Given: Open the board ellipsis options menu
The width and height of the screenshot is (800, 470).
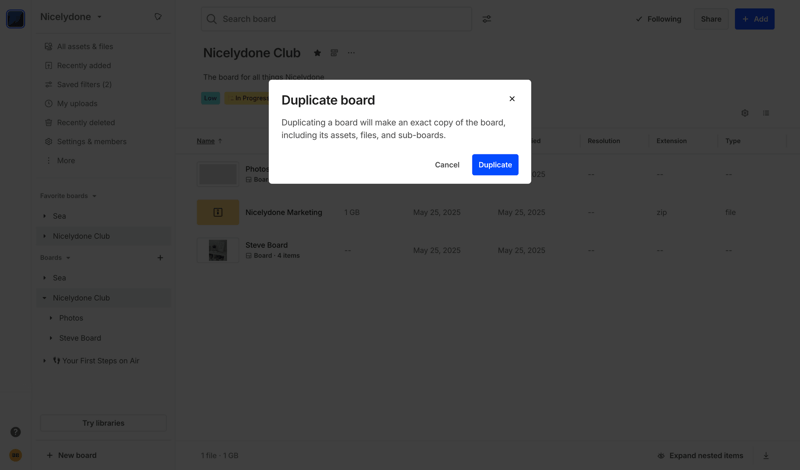Looking at the screenshot, I should [x=351, y=53].
